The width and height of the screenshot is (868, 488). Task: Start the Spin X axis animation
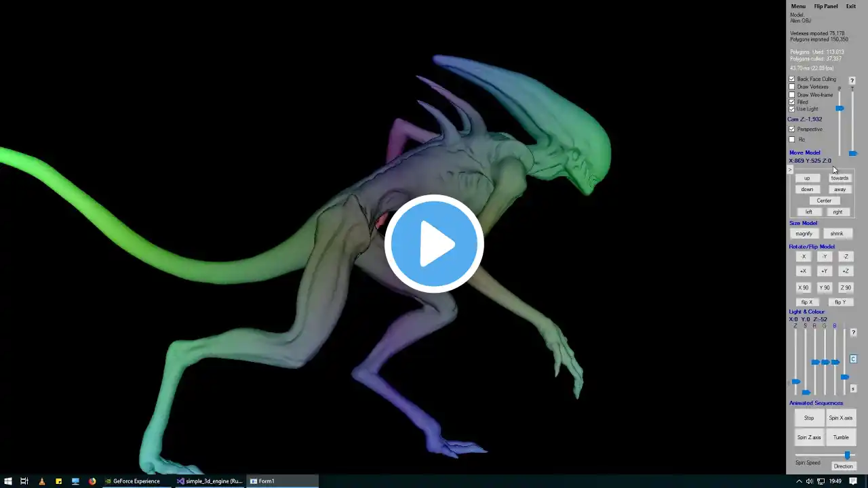[841, 418]
